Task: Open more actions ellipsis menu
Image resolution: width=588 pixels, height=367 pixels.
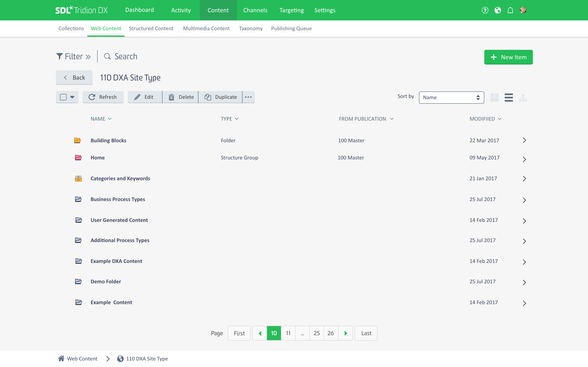Action: (248, 97)
